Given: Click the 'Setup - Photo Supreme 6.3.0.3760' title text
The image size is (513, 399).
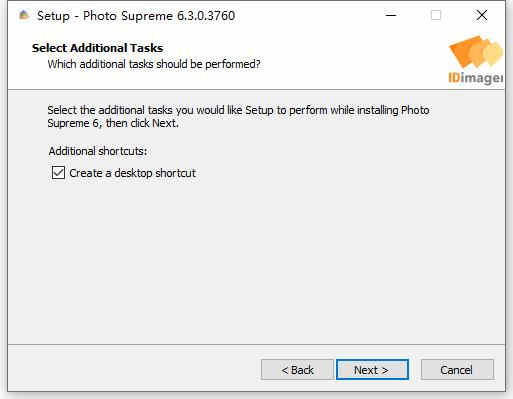Looking at the screenshot, I should pyautogui.click(x=136, y=16).
